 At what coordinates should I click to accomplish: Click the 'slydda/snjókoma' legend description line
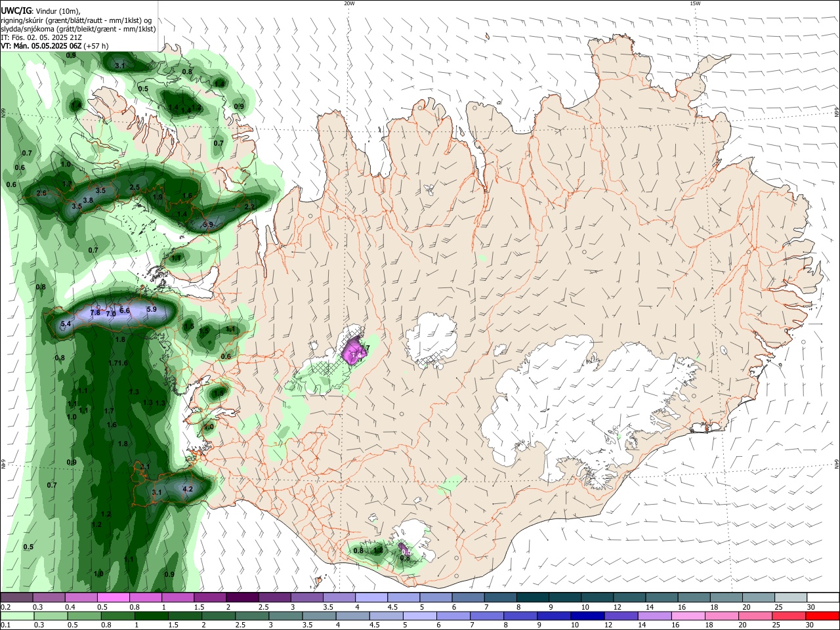[78, 29]
